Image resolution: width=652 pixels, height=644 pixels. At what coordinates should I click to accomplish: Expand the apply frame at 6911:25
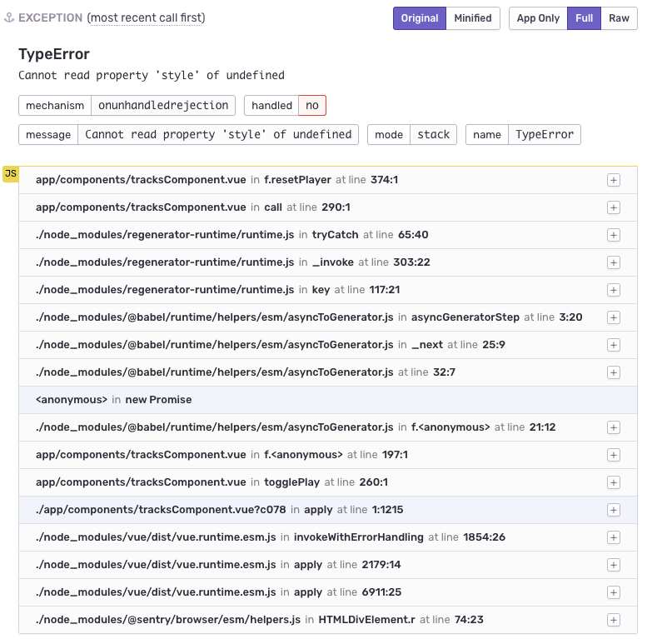[614, 592]
